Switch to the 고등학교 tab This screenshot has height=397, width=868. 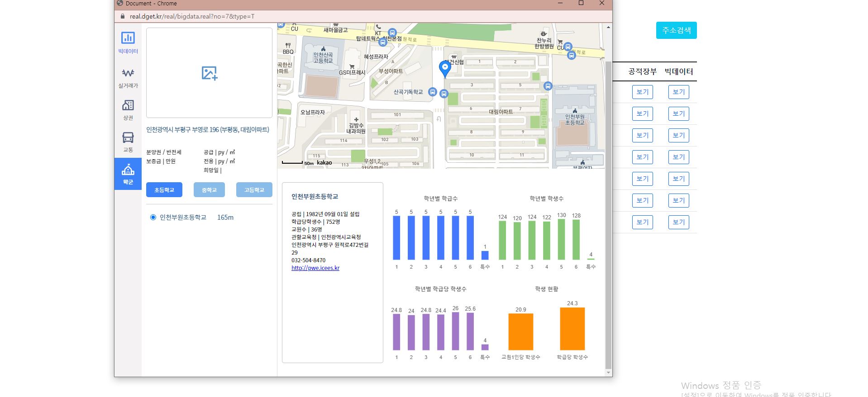point(254,190)
